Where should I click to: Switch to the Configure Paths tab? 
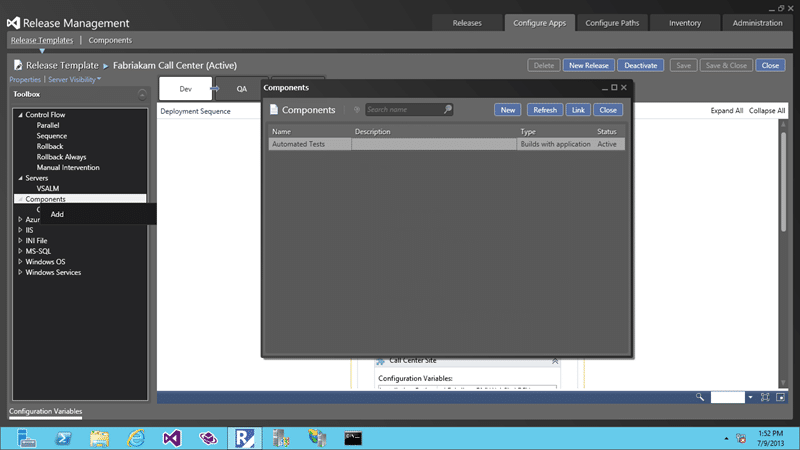tap(612, 23)
